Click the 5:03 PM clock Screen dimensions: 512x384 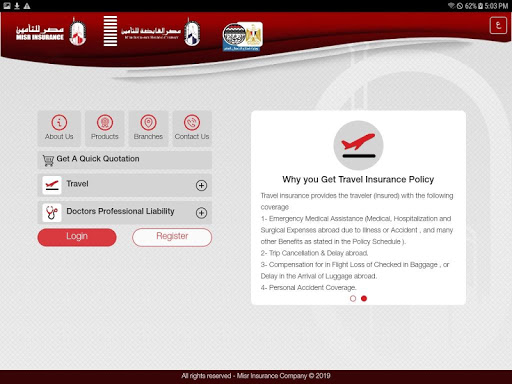[x=497, y=6]
